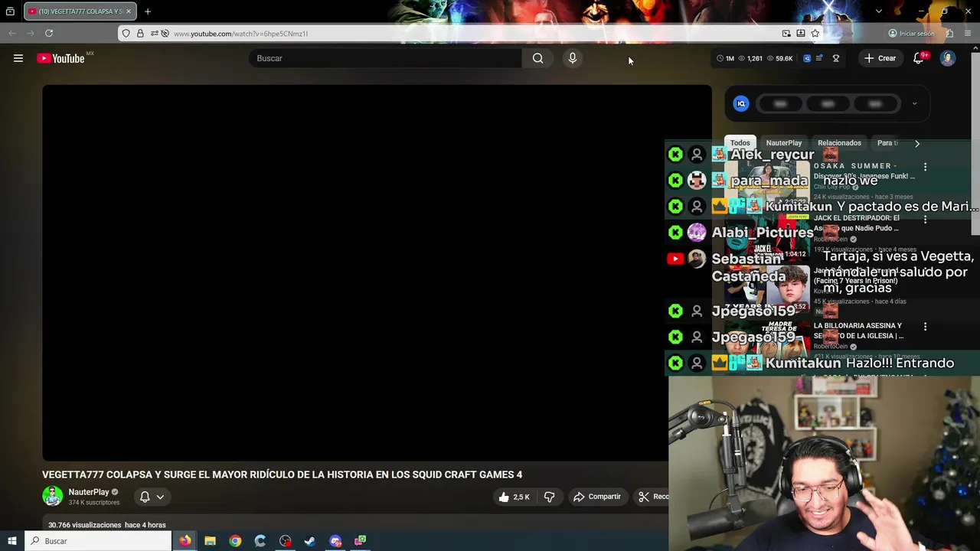Focus the YouTube Buscar search field
This screenshot has height=551, width=980.
coord(385,58)
